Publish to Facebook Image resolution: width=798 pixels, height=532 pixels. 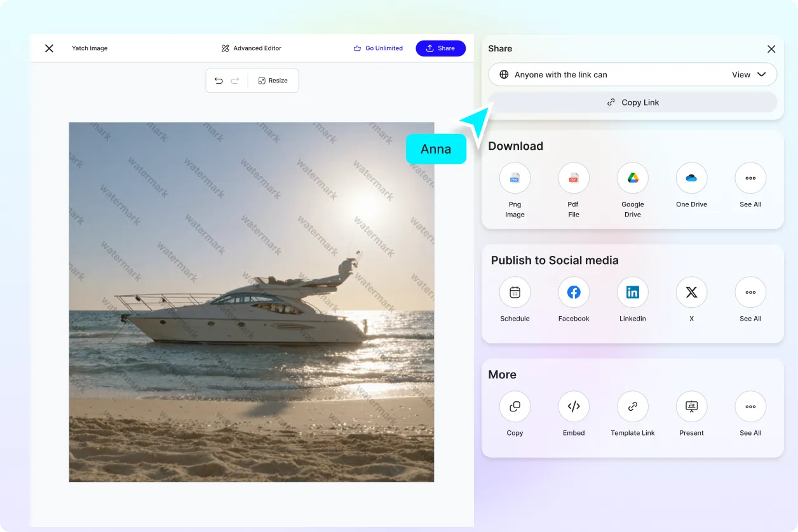point(573,292)
